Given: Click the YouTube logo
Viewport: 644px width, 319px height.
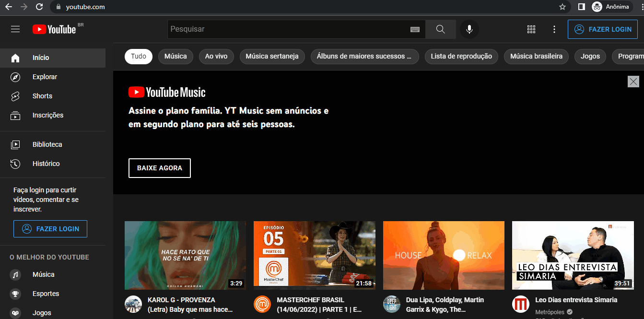Looking at the screenshot, I should pos(54,29).
